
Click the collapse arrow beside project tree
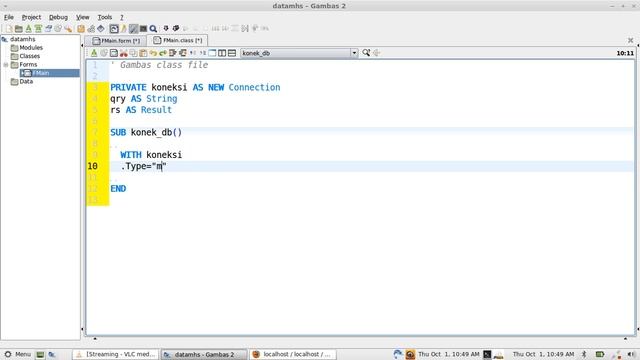coord(82,44)
